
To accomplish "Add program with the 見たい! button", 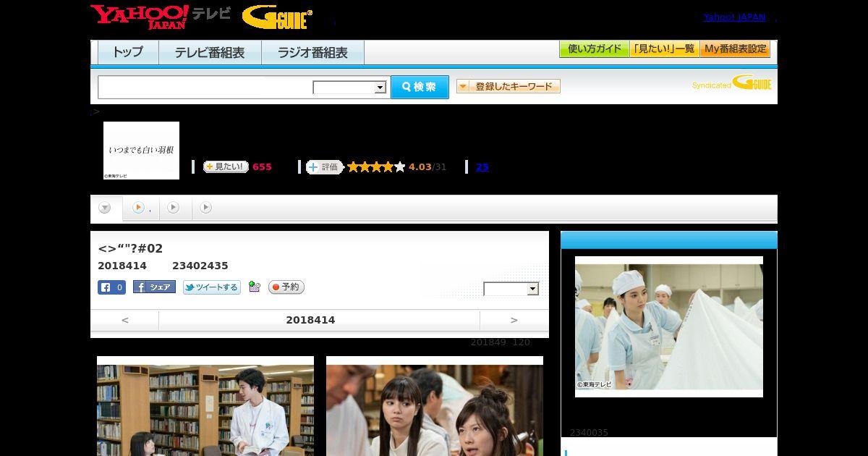I will point(226,166).
